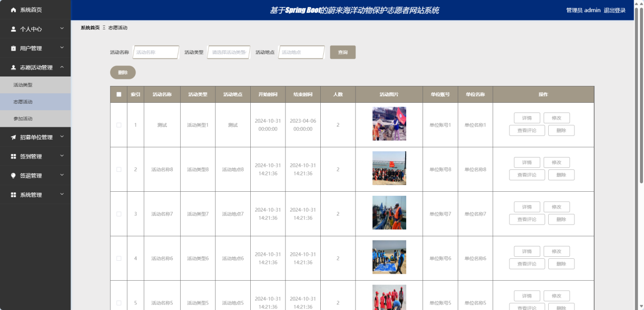This screenshot has width=644, height=310.
Task: Click 修改 for the 活动名称5 row
Action: [x=557, y=296]
